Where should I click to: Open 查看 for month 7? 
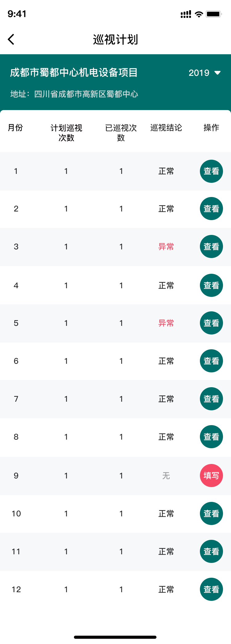[x=211, y=399]
